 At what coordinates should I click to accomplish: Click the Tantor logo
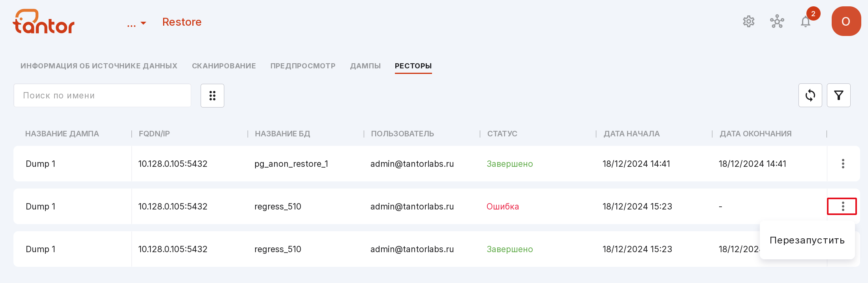pos(43,21)
